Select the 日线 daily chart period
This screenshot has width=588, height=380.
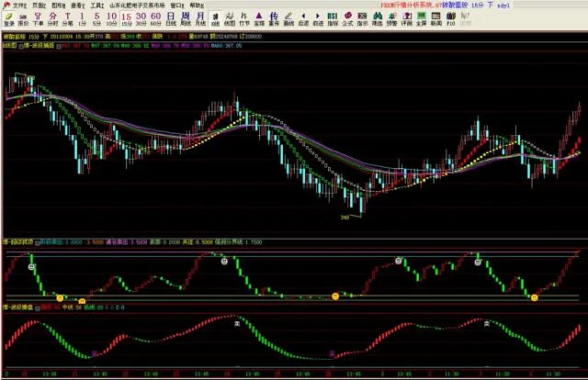coord(185,18)
